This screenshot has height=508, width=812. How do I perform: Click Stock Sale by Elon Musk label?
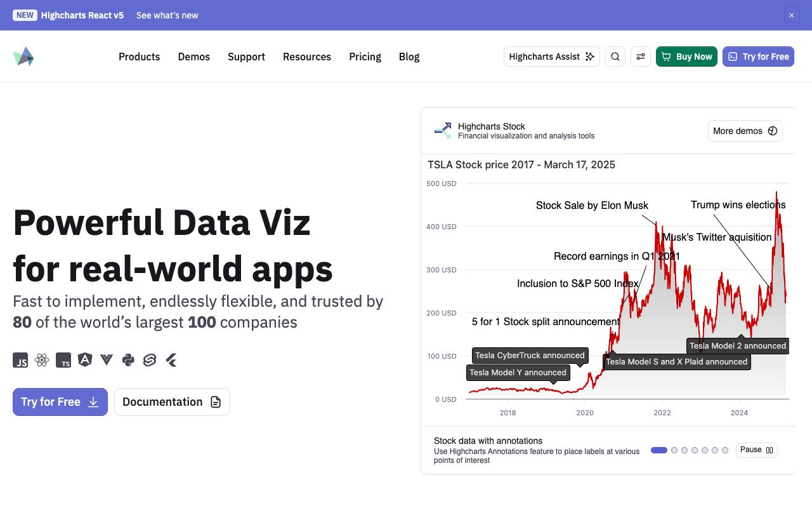(592, 206)
